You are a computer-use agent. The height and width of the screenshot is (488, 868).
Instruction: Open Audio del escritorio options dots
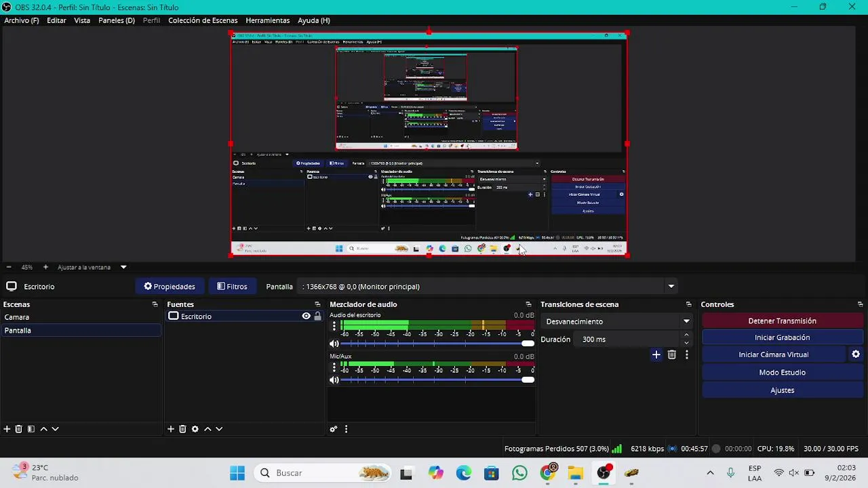[334, 327]
